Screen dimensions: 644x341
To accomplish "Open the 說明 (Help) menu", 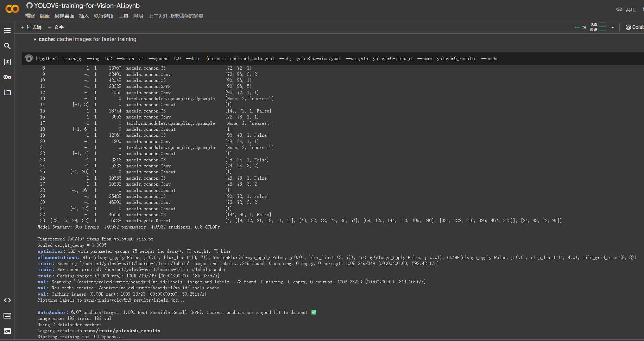I will (x=138, y=16).
